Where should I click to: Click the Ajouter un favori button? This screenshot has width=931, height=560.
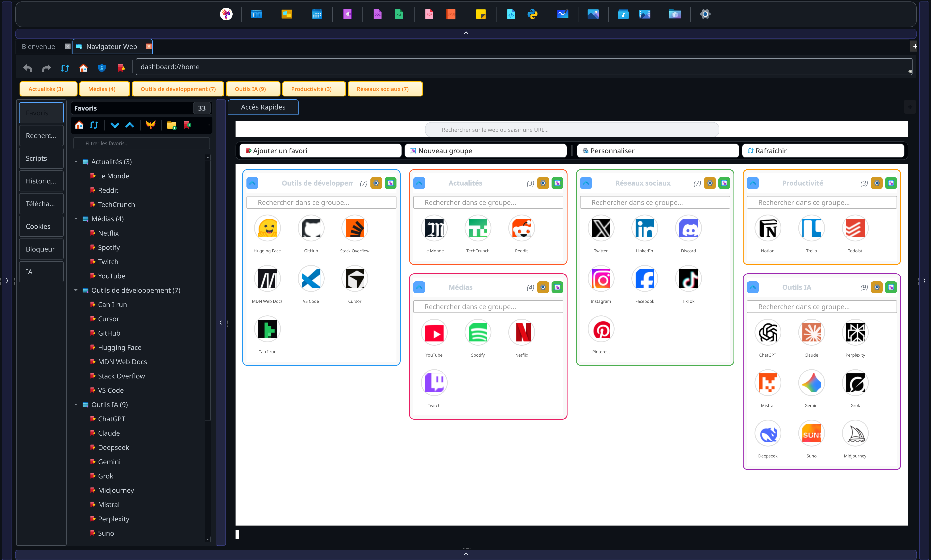coord(321,151)
